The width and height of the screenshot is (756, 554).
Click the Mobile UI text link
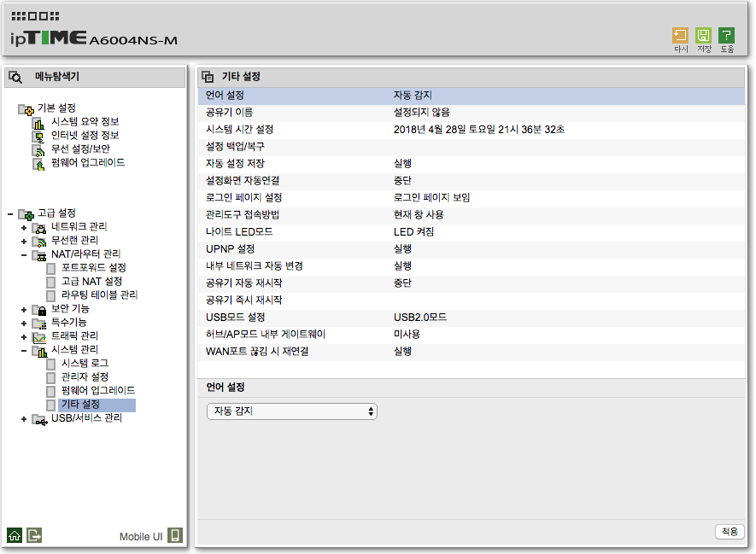(141, 537)
